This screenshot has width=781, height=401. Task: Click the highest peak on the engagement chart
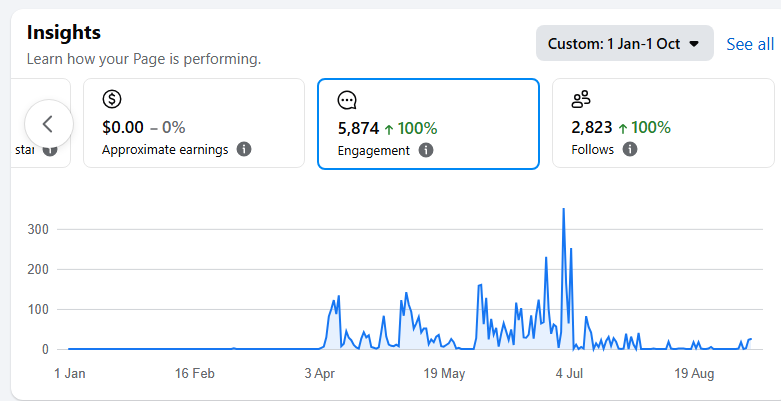(563, 209)
